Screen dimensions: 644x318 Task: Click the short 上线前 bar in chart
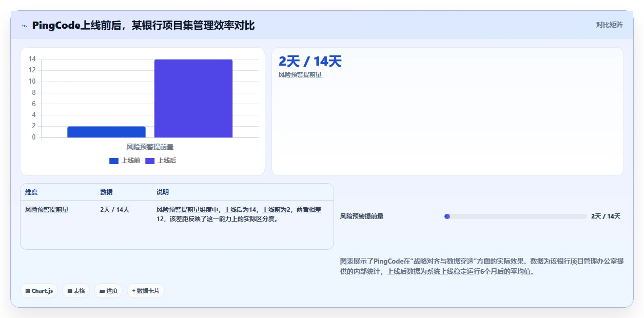pyautogui.click(x=106, y=132)
